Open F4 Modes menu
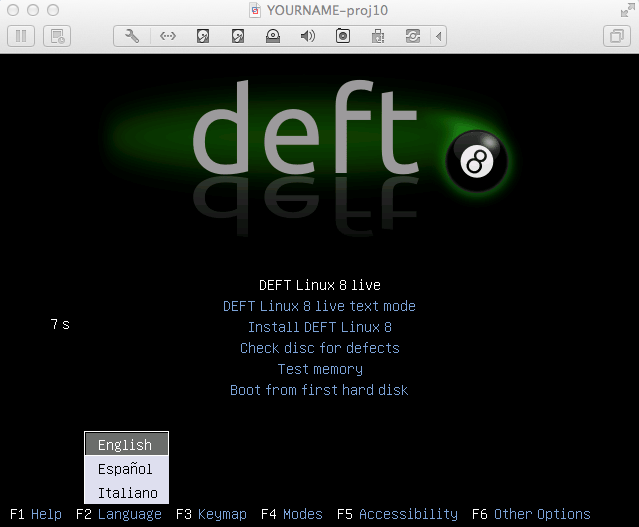The width and height of the screenshot is (639, 527). (x=292, y=514)
